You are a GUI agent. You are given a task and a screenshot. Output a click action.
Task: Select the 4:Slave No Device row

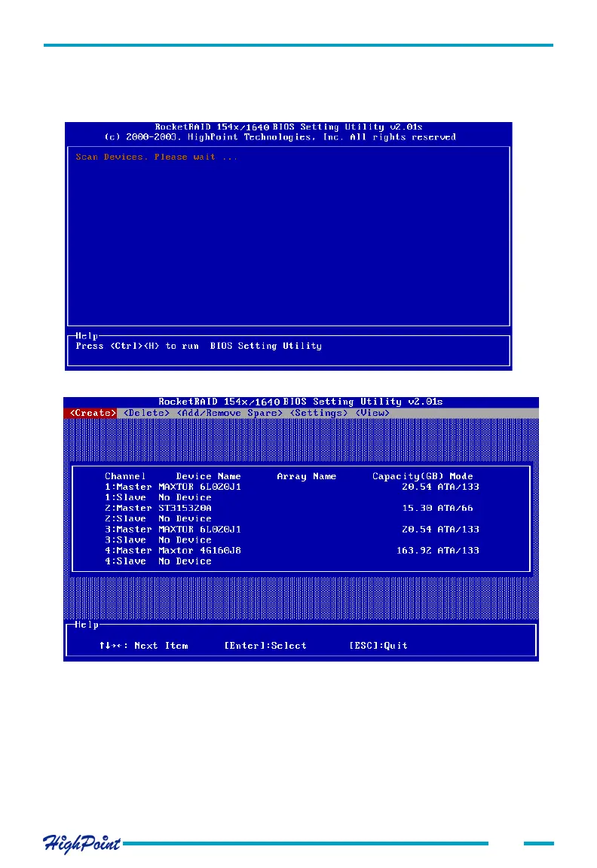(158, 561)
